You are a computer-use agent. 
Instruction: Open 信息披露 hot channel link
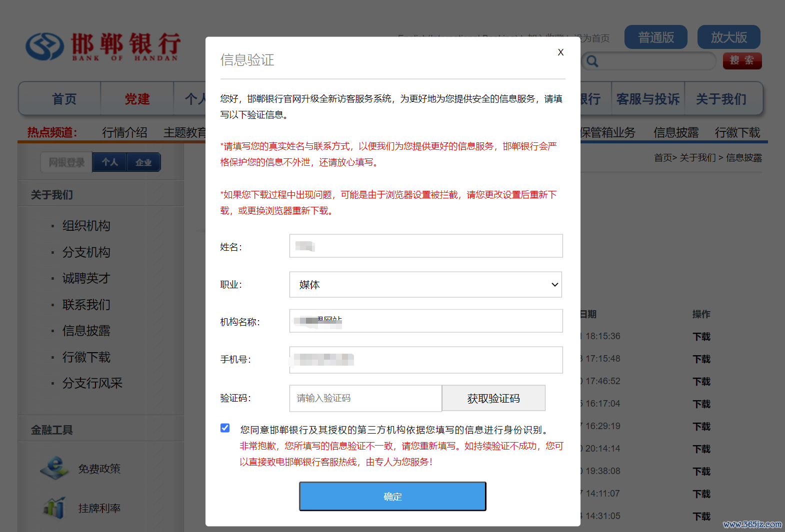[676, 132]
